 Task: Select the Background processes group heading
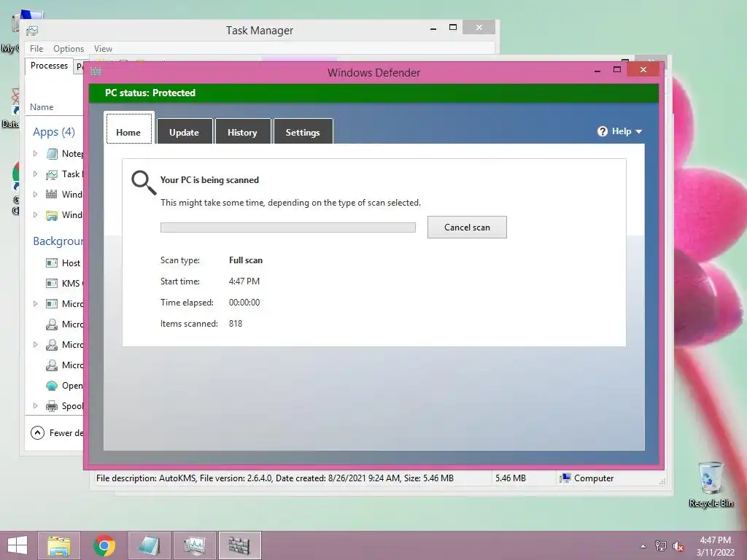point(58,241)
